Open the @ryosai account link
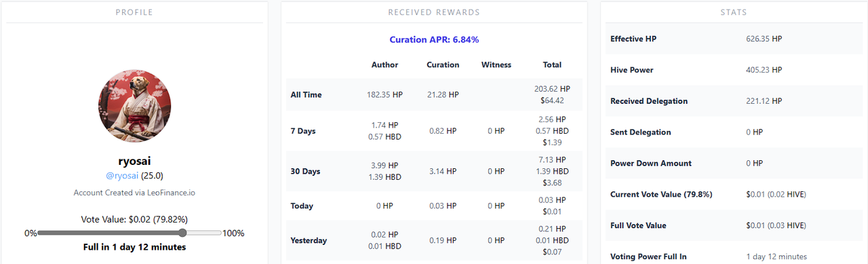 click(x=122, y=176)
